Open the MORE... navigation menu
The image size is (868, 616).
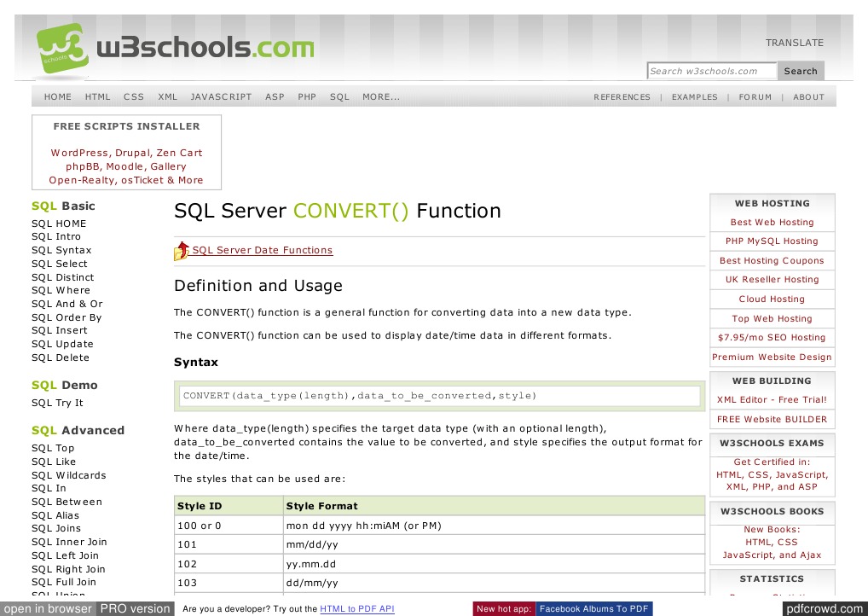tap(381, 96)
